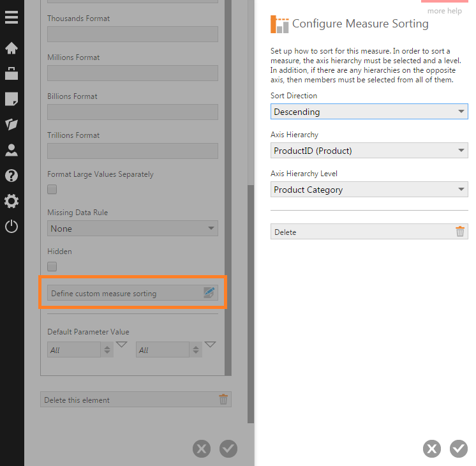This screenshot has width=476, height=466.
Task: Open the Missing Data Rule dropdown
Action: point(133,228)
